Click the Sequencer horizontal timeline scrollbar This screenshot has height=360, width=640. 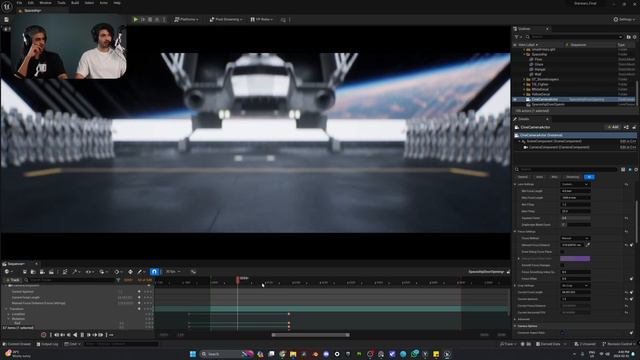tap(310, 335)
